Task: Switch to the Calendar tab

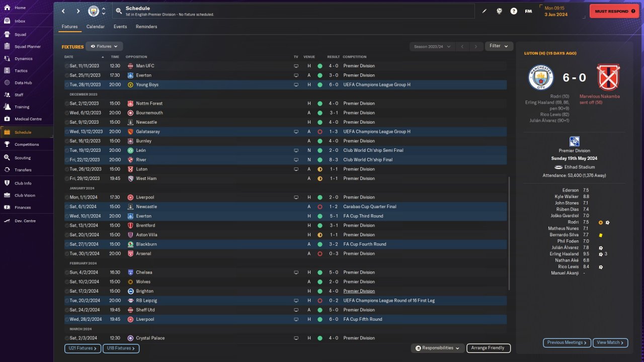Action: pyautogui.click(x=96, y=27)
